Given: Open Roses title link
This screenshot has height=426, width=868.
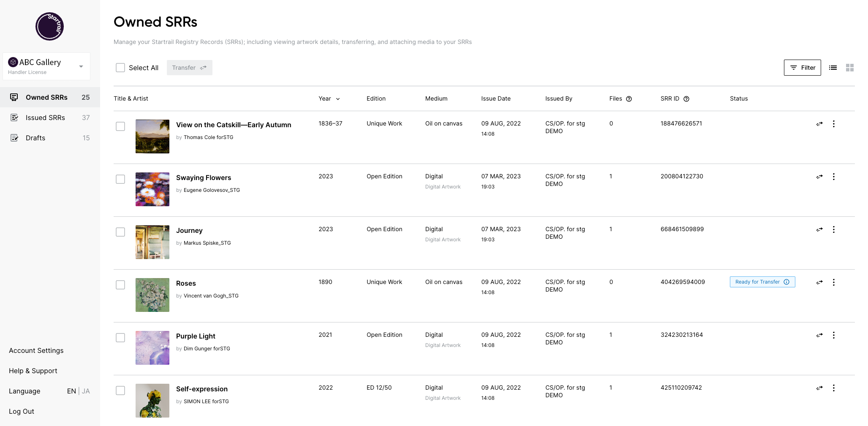Looking at the screenshot, I should pos(186,283).
